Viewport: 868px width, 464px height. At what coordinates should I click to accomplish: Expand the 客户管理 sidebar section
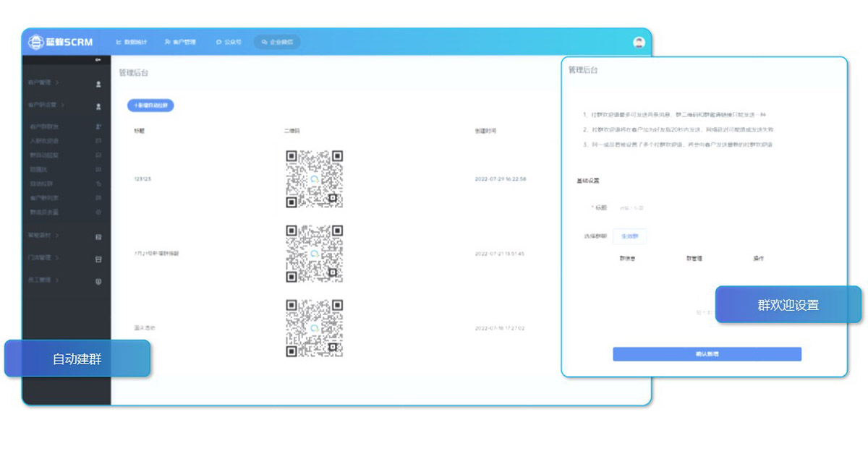pyautogui.click(x=43, y=83)
